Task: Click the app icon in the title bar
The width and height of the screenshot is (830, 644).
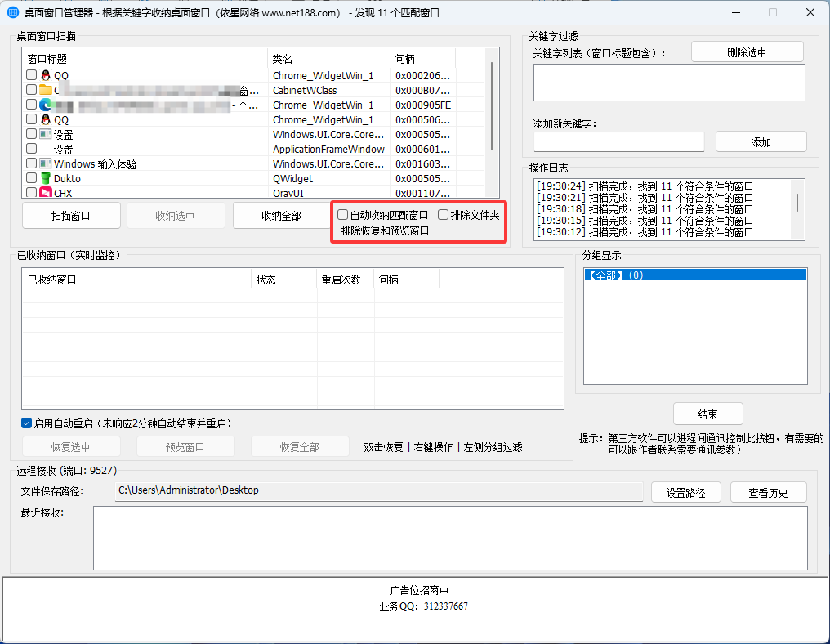Action: tap(11, 12)
